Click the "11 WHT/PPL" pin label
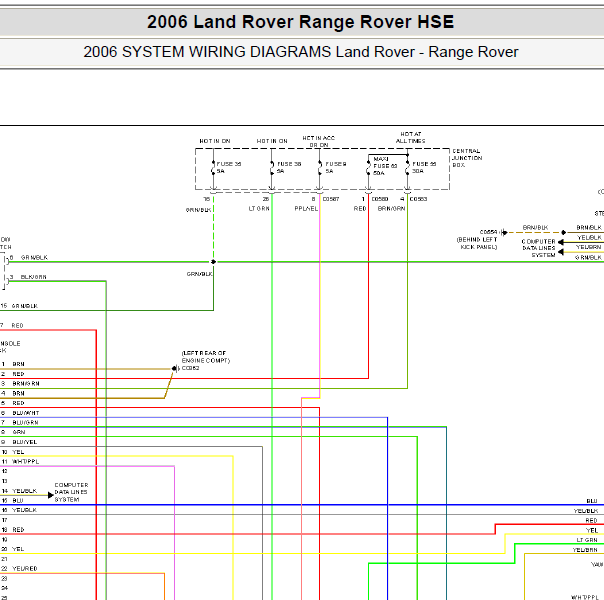 [20, 462]
